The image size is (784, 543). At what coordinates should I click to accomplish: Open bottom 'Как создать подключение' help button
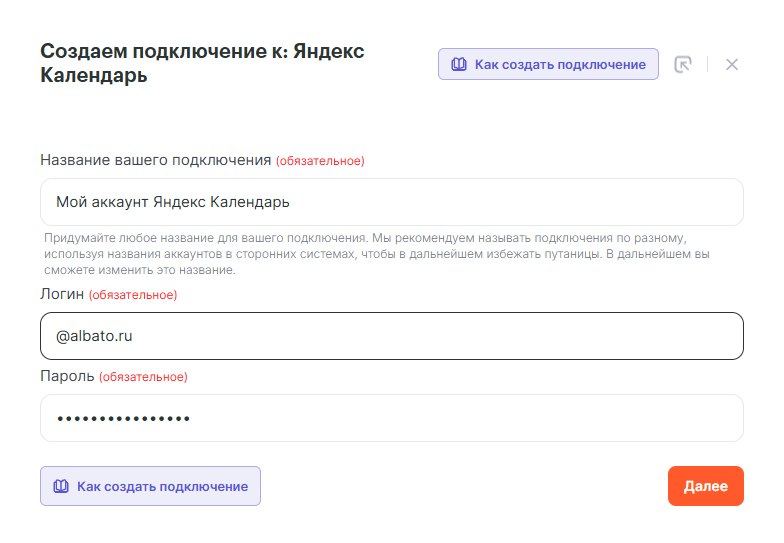(x=150, y=486)
